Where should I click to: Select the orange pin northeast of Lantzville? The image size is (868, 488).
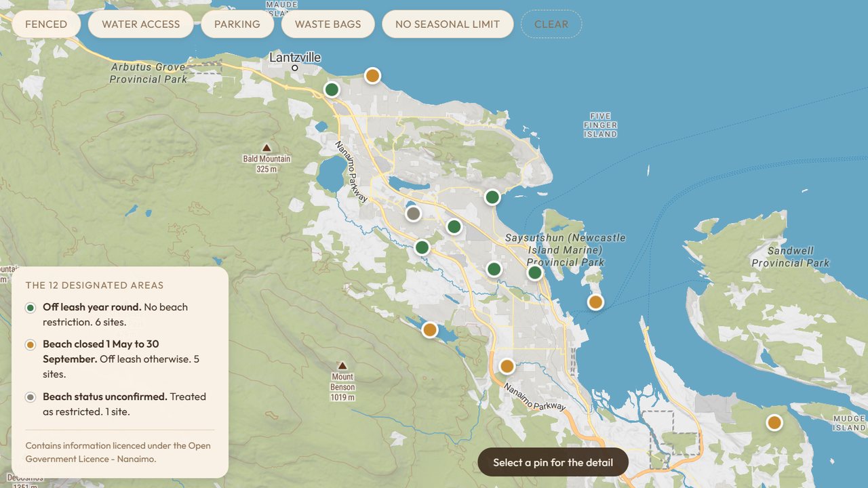click(372, 75)
